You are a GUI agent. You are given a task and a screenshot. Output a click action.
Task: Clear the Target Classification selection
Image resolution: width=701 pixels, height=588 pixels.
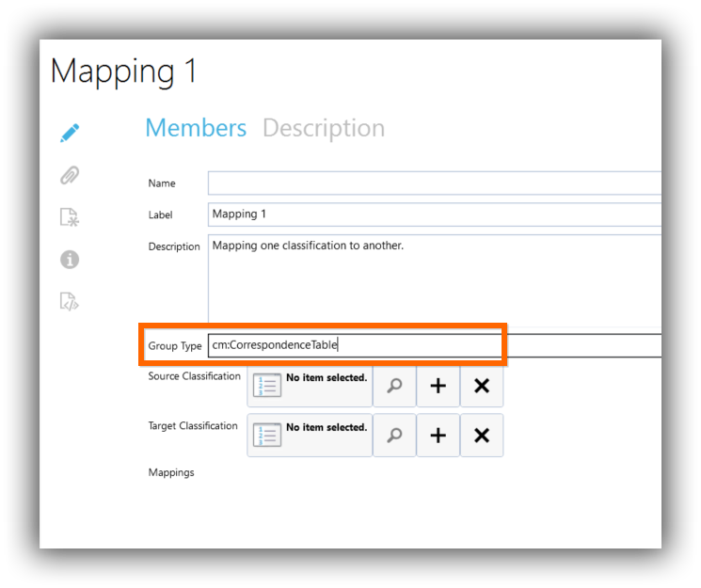tap(482, 435)
